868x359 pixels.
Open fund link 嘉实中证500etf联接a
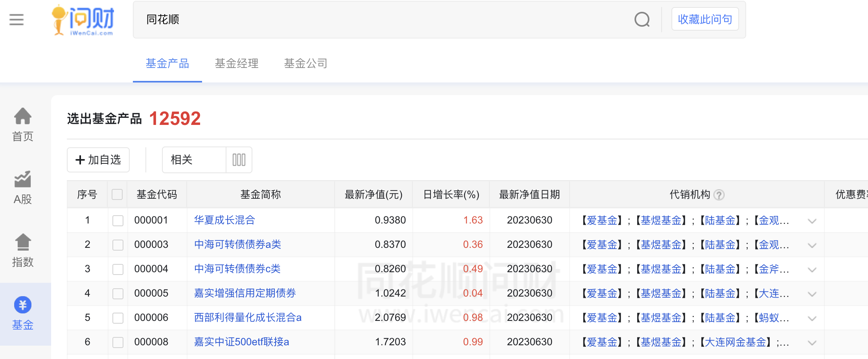pos(241,342)
